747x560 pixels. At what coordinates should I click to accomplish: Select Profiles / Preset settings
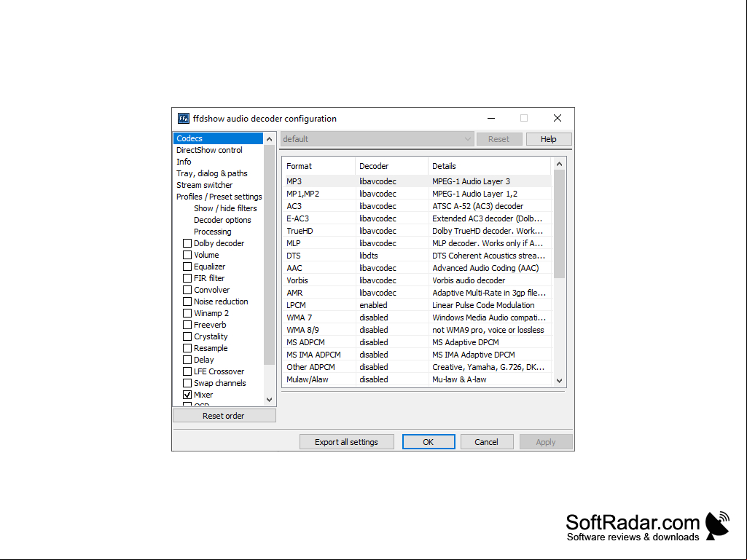click(219, 197)
